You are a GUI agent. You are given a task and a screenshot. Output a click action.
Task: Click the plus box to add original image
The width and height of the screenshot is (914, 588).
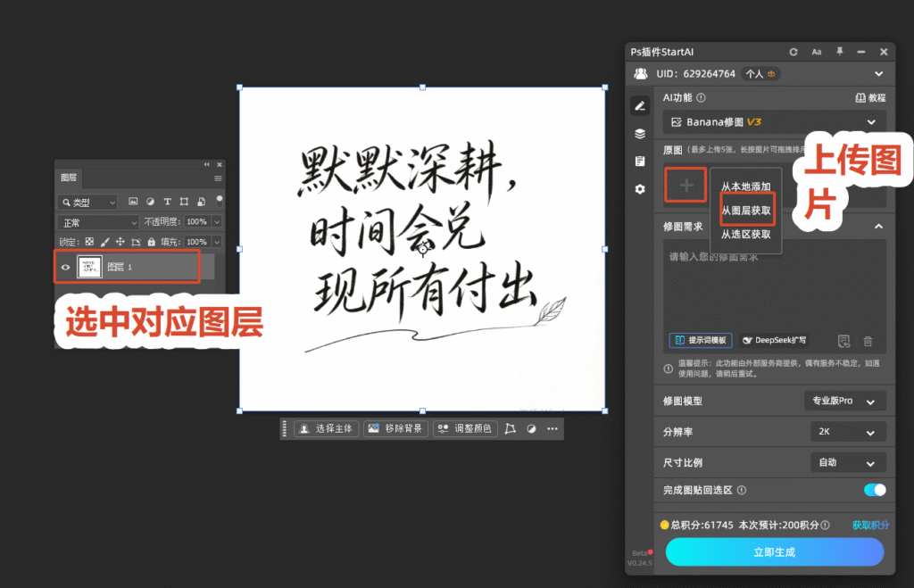coord(686,186)
